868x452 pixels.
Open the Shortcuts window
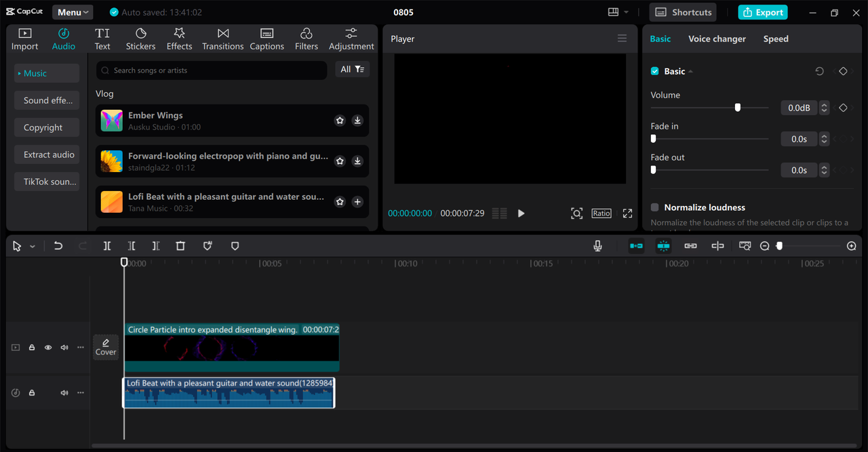tap(684, 12)
